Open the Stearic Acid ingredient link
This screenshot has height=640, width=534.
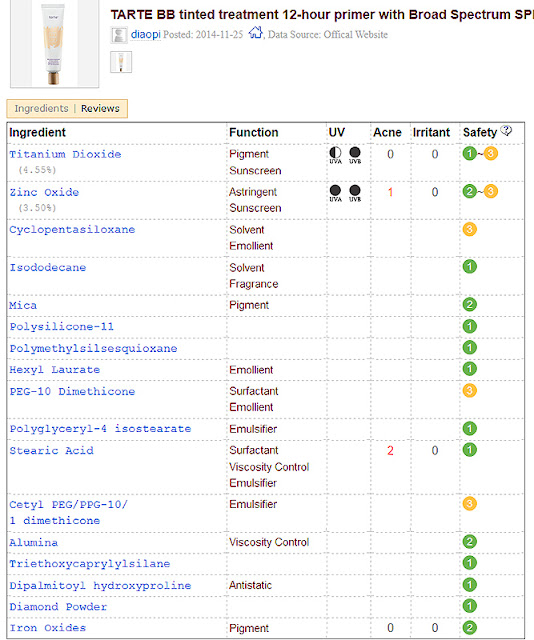click(x=51, y=450)
